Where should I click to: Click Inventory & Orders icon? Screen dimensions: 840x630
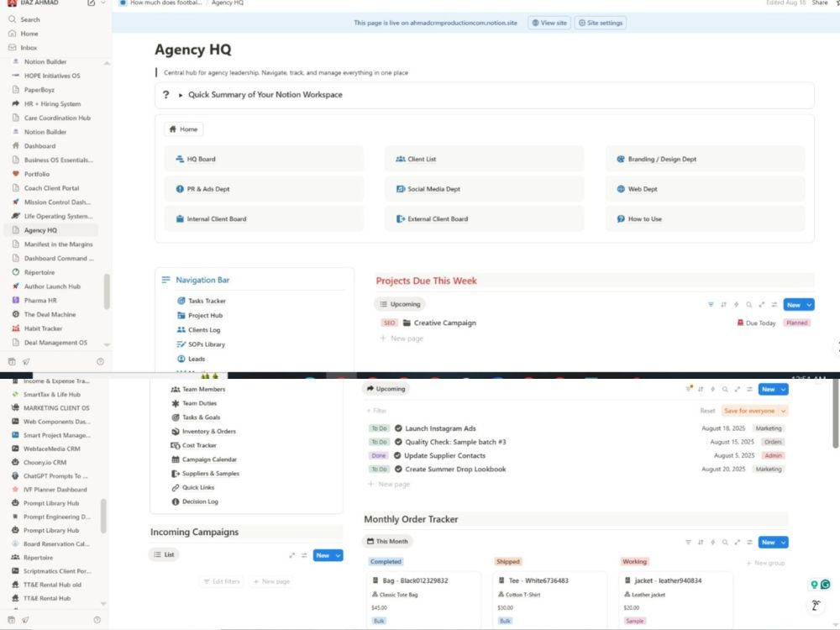click(176, 431)
